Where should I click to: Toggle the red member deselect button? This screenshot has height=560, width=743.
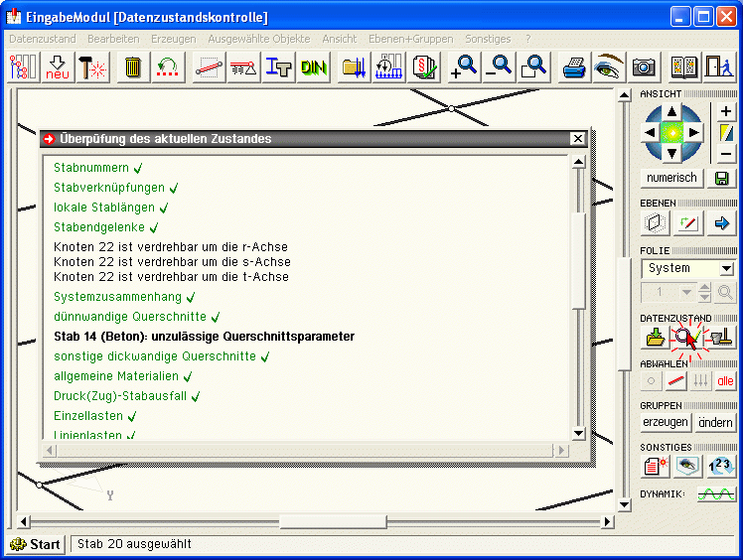point(676,380)
